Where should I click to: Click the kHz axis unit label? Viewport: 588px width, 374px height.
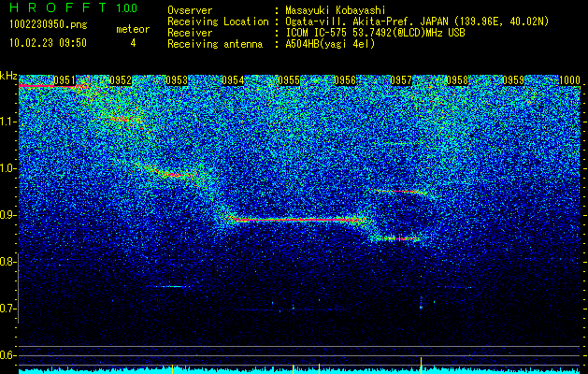8,76
